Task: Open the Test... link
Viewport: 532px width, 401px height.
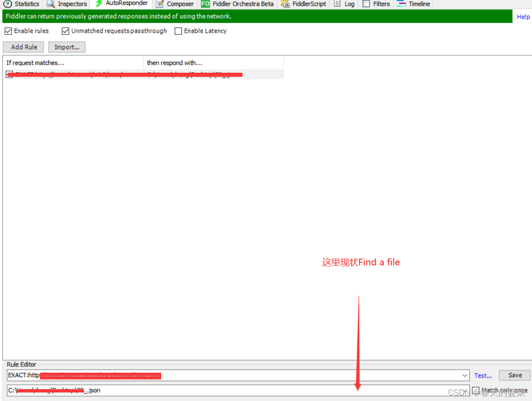Action: coord(483,375)
